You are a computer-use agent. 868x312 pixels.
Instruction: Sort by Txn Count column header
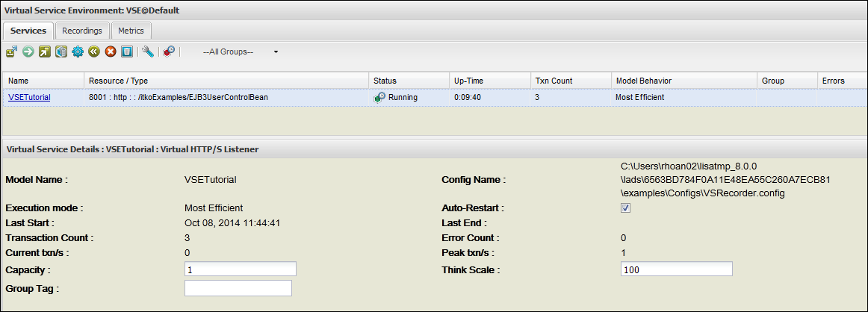tap(571, 81)
